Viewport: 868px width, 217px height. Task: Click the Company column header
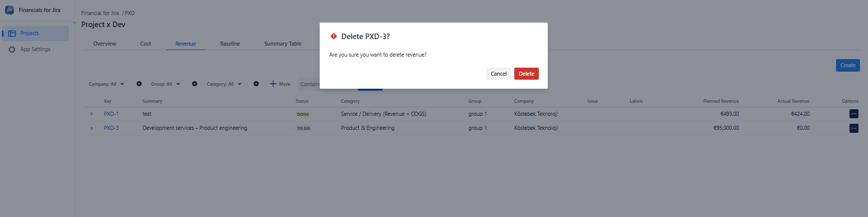(524, 101)
